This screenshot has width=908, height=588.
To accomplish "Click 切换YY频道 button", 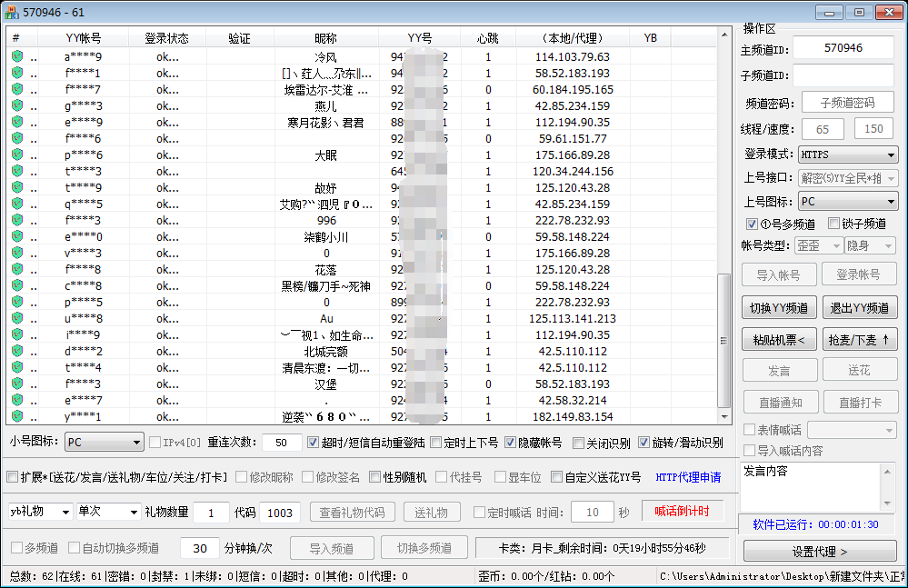I will pyautogui.click(x=779, y=308).
